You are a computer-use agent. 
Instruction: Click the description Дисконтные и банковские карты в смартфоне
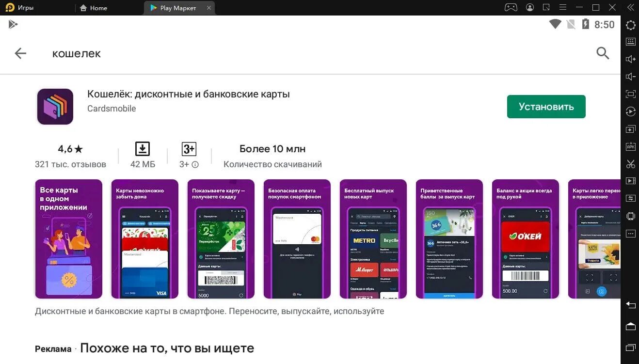209,311
